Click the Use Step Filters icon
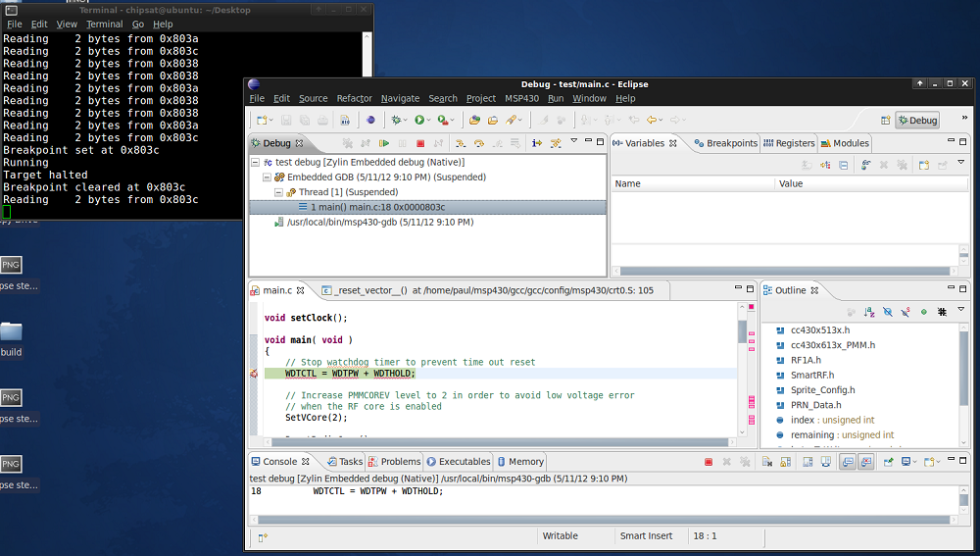Screen dimensions: 980x556 click(555, 143)
